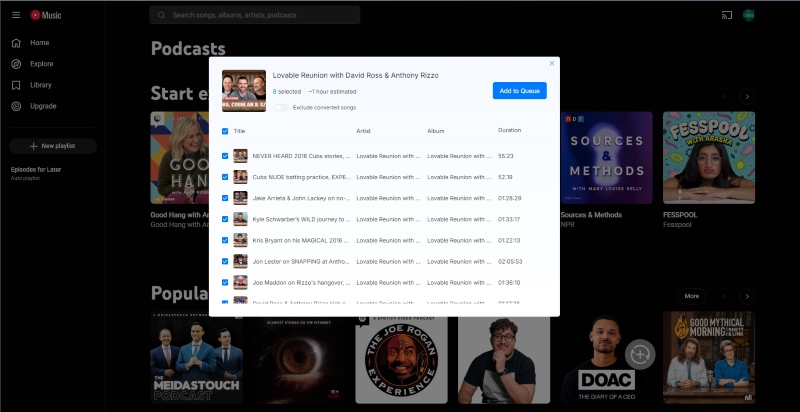Click thumbnail of Kyle Schwarber episode
The height and width of the screenshot is (412, 800).
240,219
